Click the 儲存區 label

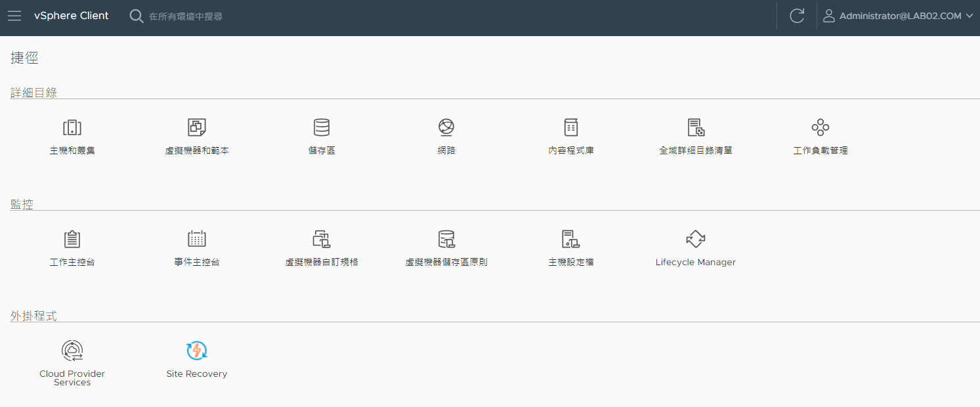coord(322,150)
